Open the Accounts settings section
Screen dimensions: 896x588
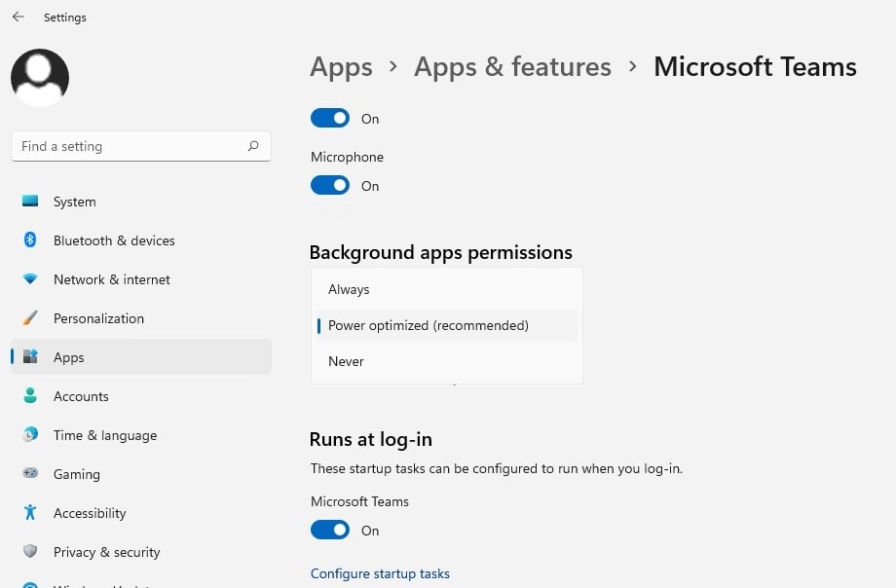pos(81,396)
